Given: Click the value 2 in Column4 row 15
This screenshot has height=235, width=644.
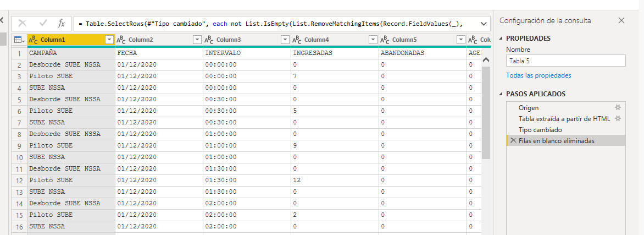Looking at the screenshot, I should pyautogui.click(x=335, y=215).
